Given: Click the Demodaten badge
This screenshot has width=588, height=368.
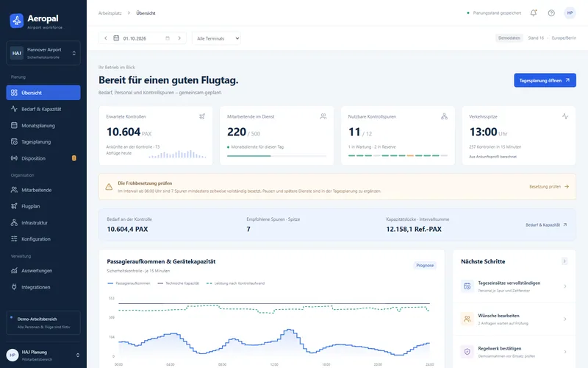Looking at the screenshot, I should (509, 38).
